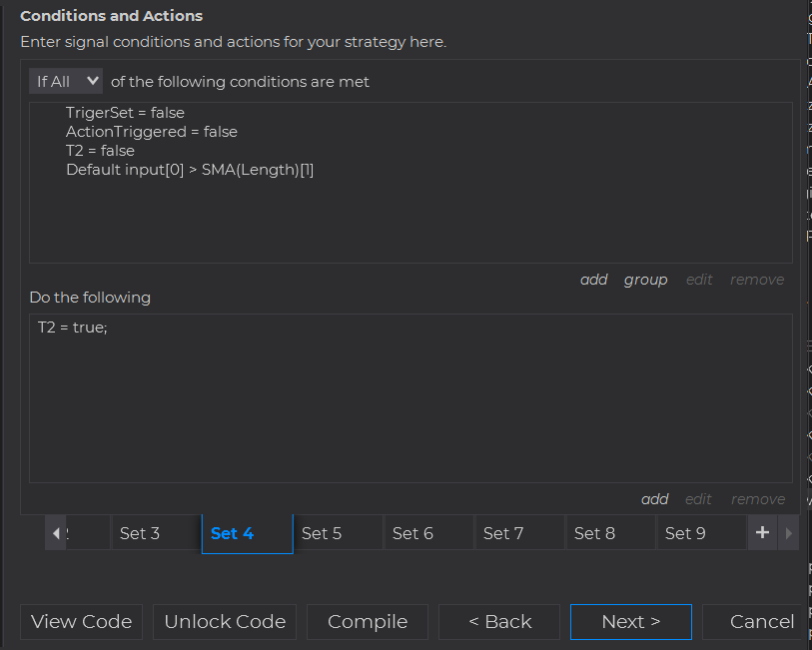The image size is (812, 650).
Task: Go to Set 8 tab
Action: point(594,533)
